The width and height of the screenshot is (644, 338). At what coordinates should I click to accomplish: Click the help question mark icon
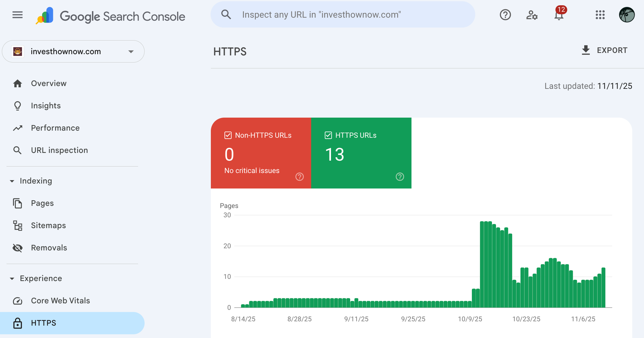click(x=505, y=15)
